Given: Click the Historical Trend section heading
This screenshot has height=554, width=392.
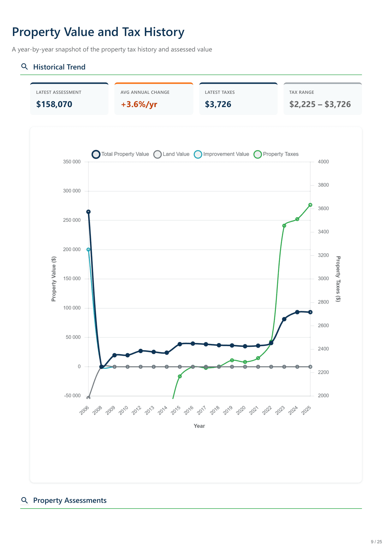Looking at the screenshot, I should click(x=59, y=67).
